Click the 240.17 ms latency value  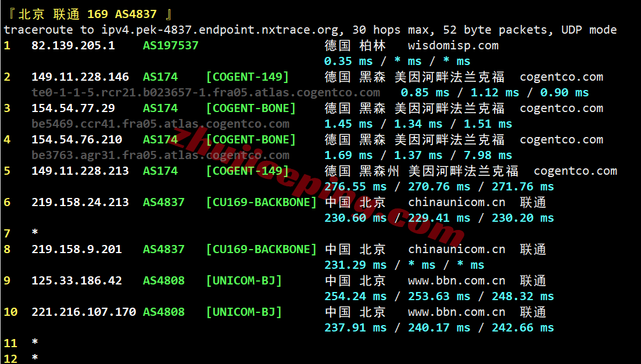pyautogui.click(x=439, y=327)
